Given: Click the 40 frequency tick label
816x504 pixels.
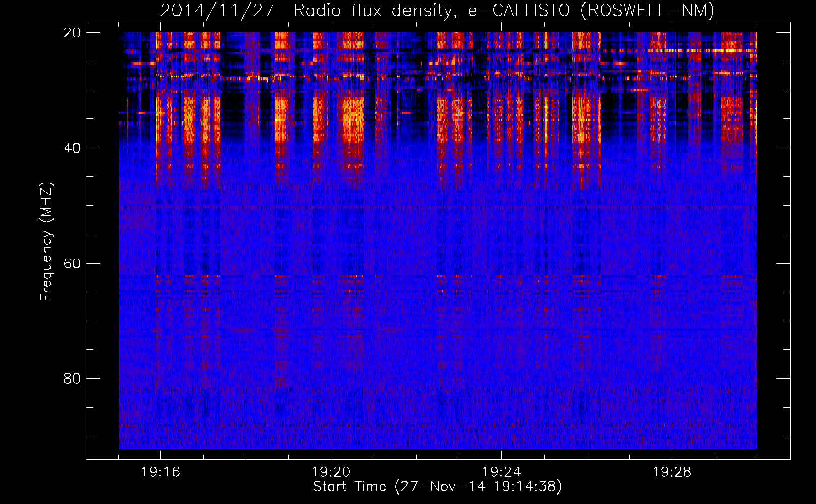Looking at the screenshot, I should click(72, 148).
